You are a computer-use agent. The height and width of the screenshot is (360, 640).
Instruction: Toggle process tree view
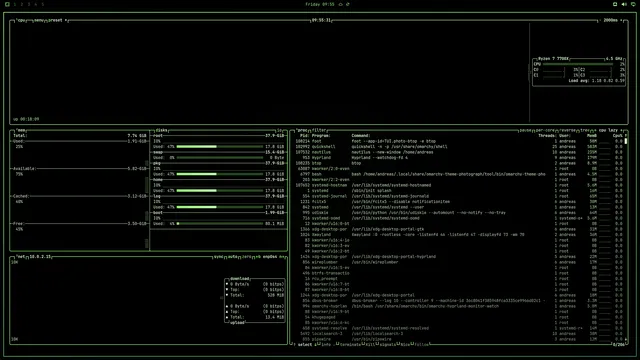click(584, 130)
